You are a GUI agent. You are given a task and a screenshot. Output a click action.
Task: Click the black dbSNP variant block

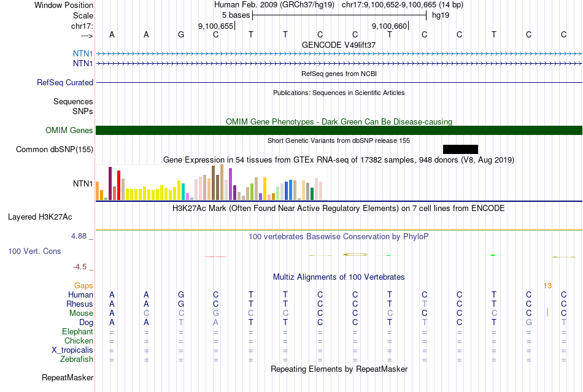pos(460,149)
